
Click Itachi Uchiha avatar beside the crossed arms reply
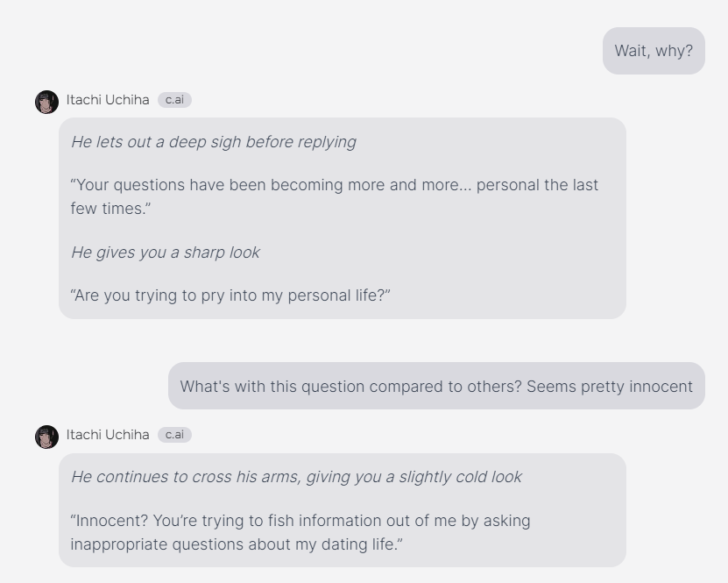[x=47, y=437]
